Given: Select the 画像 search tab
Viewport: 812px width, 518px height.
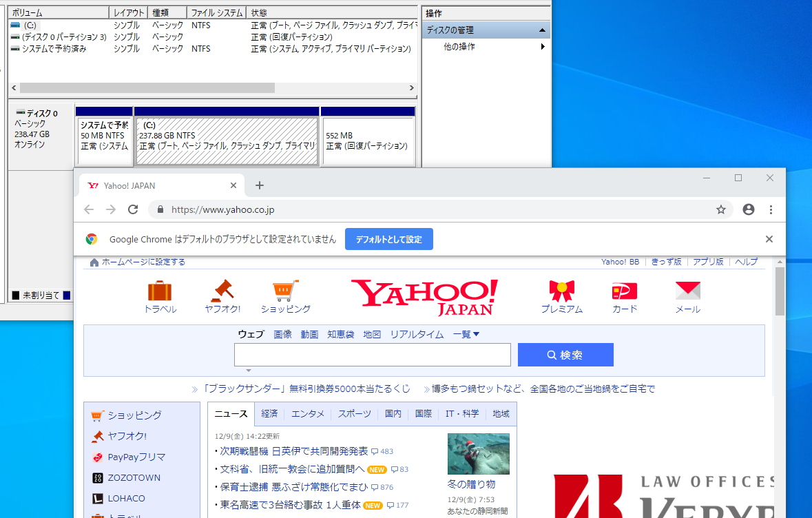Looking at the screenshot, I should 283,334.
